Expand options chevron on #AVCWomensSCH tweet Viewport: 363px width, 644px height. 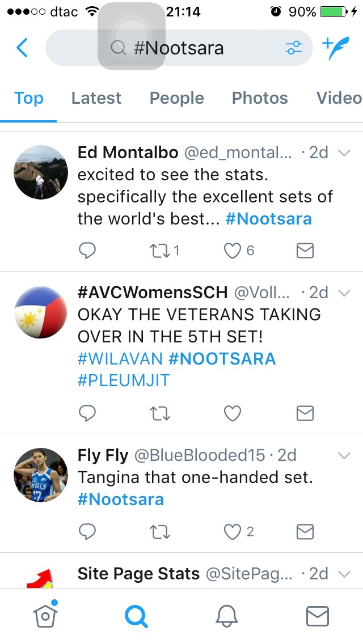(344, 293)
